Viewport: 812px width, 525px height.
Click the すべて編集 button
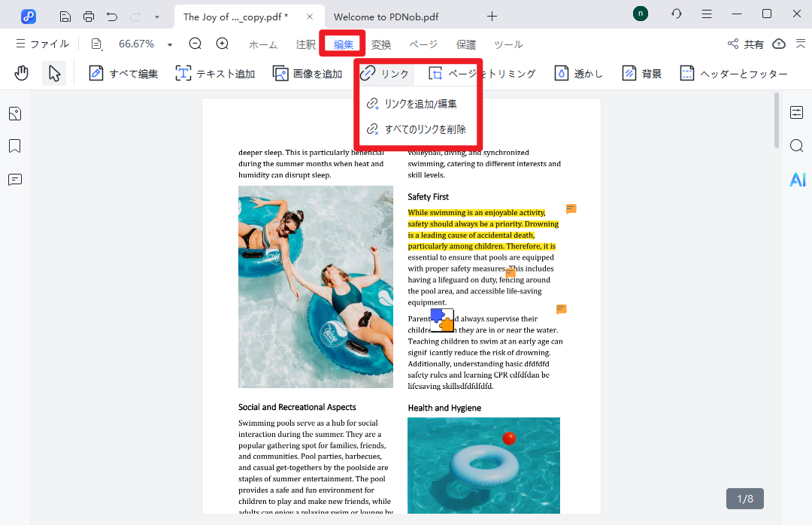pyautogui.click(x=123, y=73)
